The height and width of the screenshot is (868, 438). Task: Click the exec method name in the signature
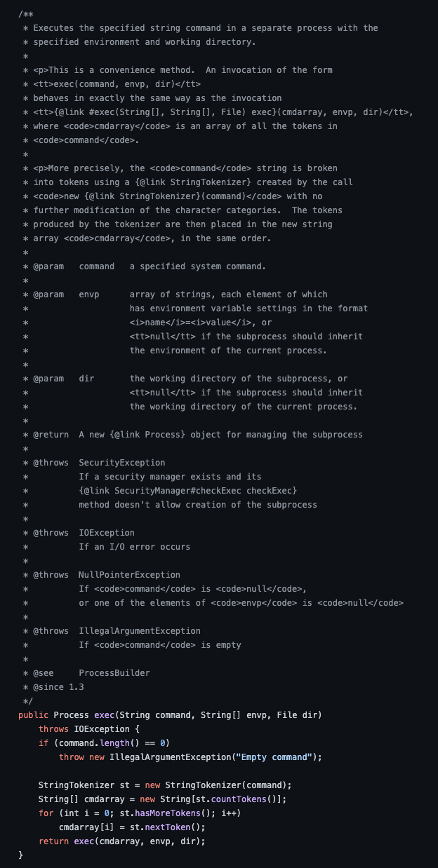104,714
